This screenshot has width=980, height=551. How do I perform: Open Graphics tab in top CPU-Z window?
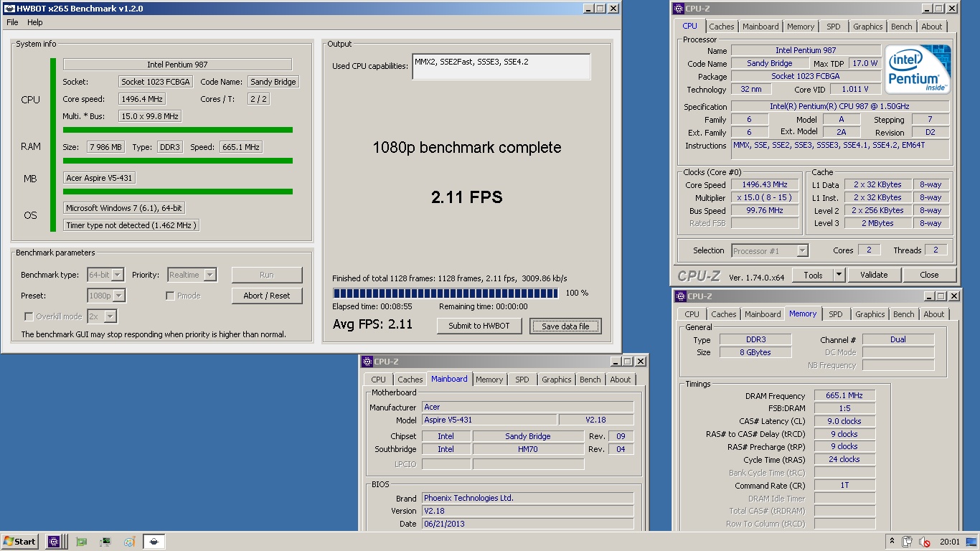click(x=868, y=27)
